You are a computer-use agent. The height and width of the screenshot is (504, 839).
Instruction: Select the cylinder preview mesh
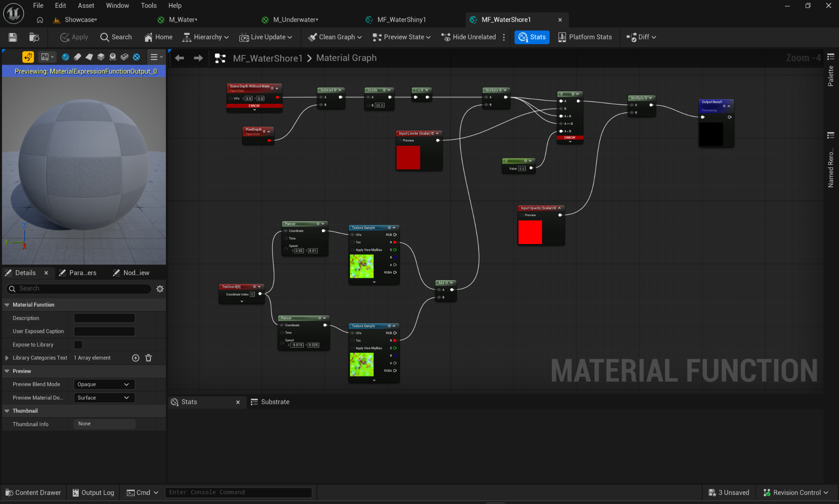pos(77,57)
